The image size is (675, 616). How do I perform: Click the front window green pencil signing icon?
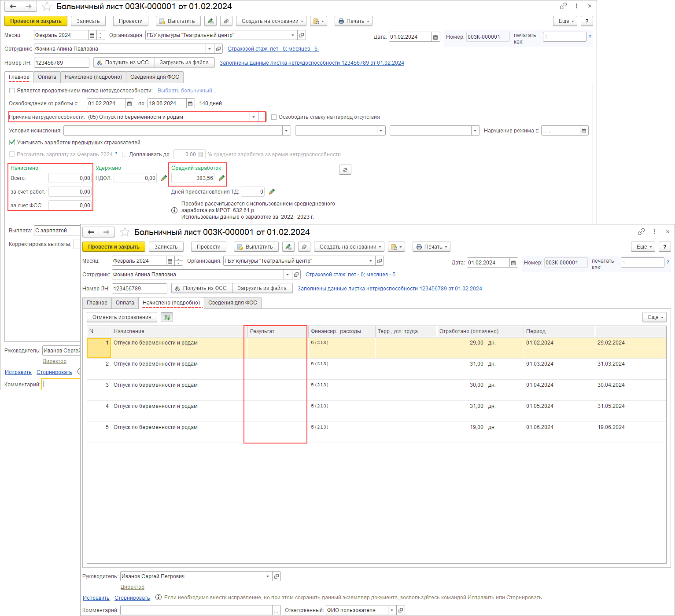(288, 247)
